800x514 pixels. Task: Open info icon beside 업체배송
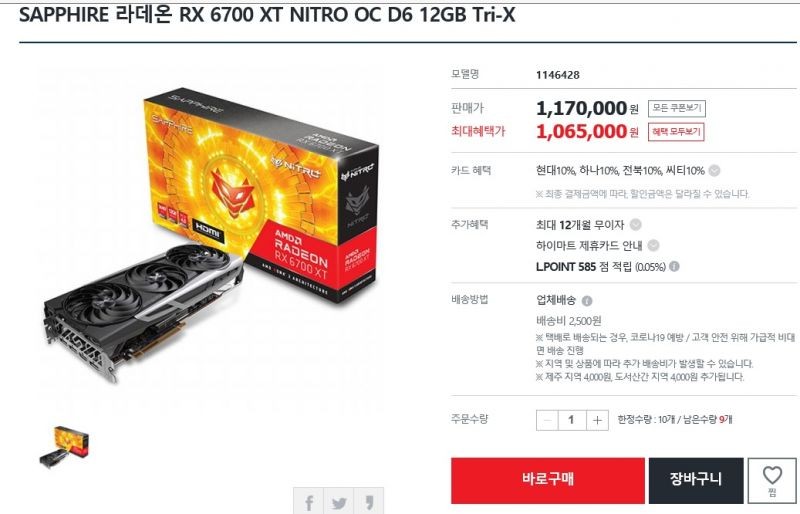pyautogui.click(x=587, y=301)
